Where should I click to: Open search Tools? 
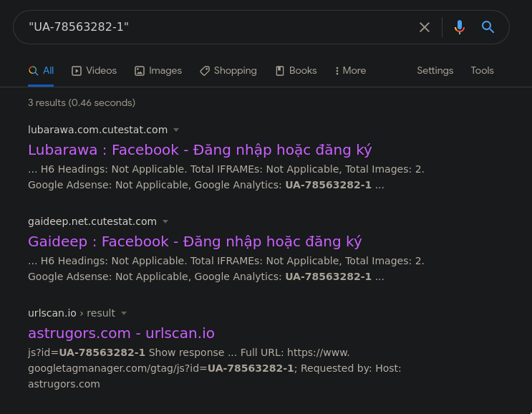pos(482,71)
